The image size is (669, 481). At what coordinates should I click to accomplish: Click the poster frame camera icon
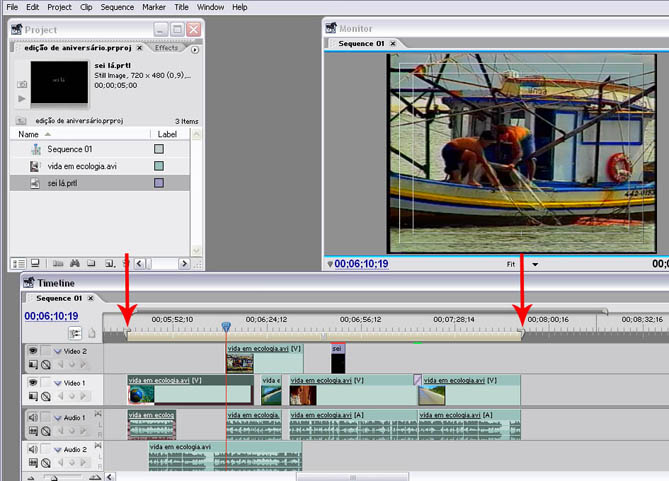coord(22,84)
